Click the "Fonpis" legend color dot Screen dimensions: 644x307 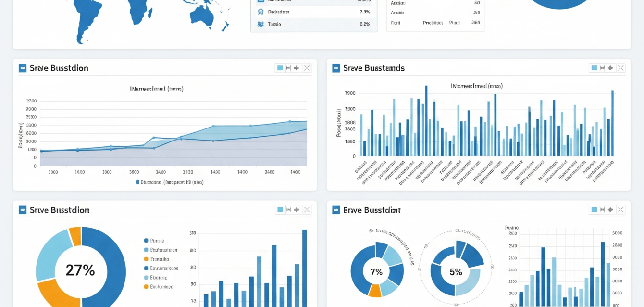(x=146, y=241)
